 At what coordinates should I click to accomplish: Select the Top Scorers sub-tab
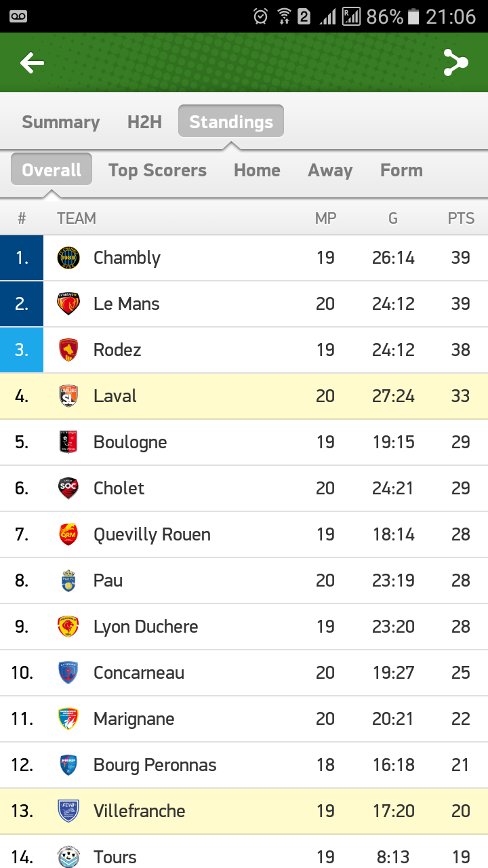157,170
